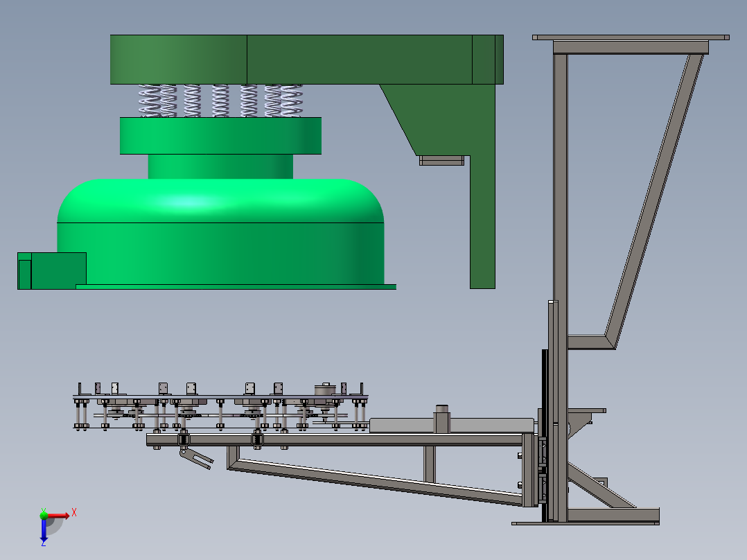Select the gray frame's flat top plate
This screenshot has width=747, height=560.
pyautogui.click(x=631, y=37)
